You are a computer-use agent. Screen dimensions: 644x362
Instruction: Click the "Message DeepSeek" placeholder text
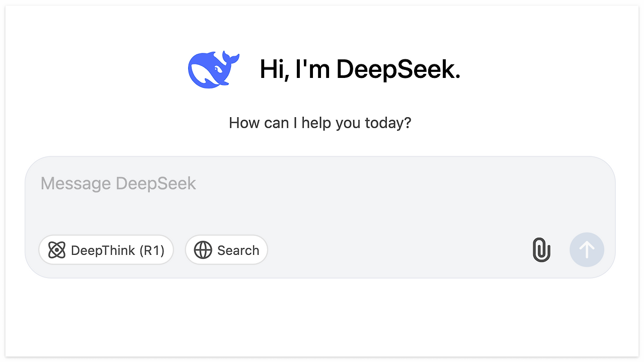click(x=118, y=184)
